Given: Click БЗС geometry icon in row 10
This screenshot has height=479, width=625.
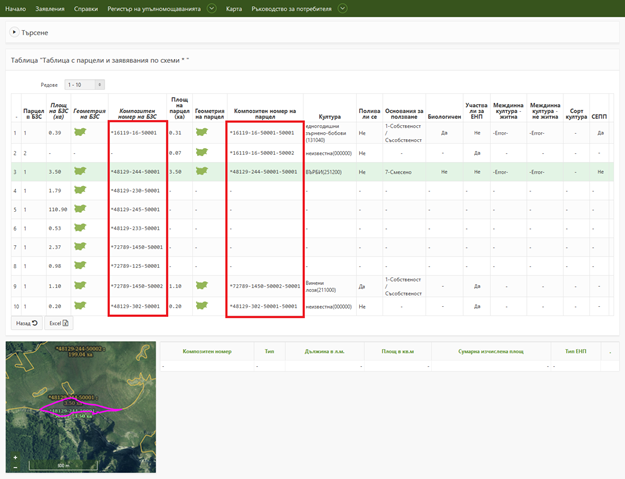Looking at the screenshot, I should (80, 306).
